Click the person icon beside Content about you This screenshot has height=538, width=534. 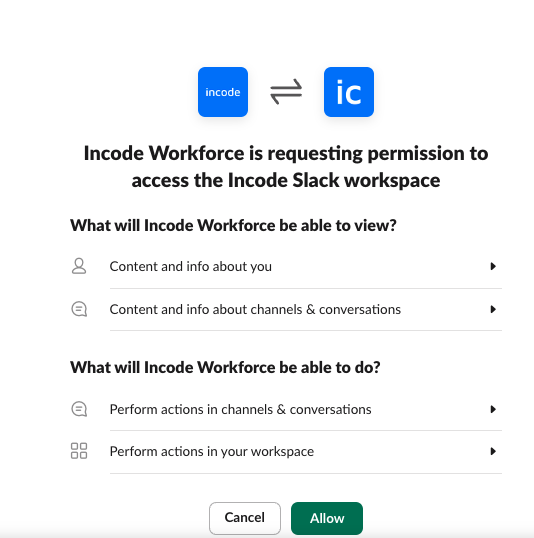(79, 266)
